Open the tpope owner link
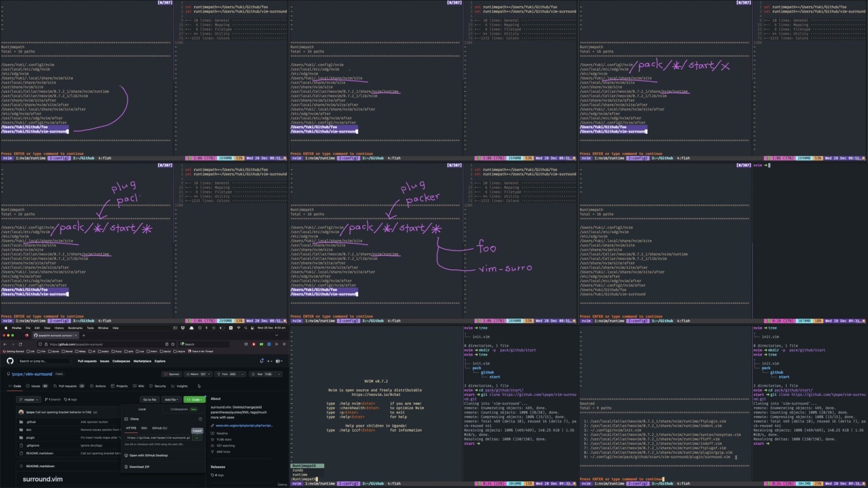 tap(17, 374)
